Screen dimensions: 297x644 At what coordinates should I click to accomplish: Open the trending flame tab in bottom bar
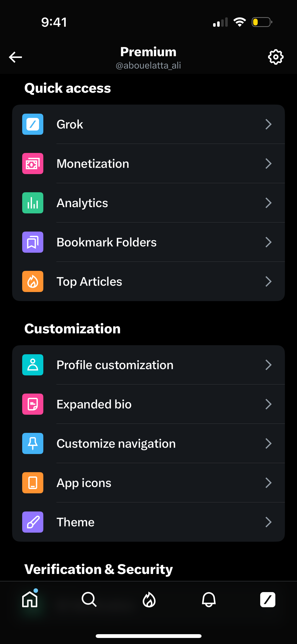149,599
